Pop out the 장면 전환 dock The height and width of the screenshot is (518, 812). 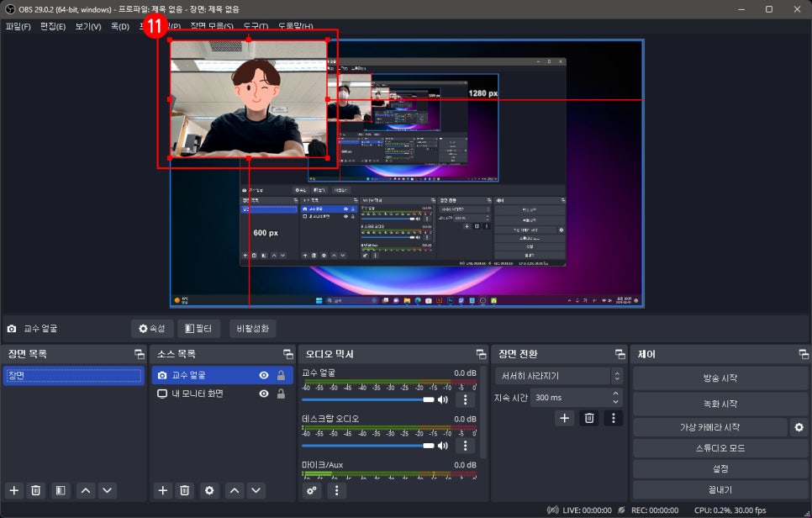(620, 354)
